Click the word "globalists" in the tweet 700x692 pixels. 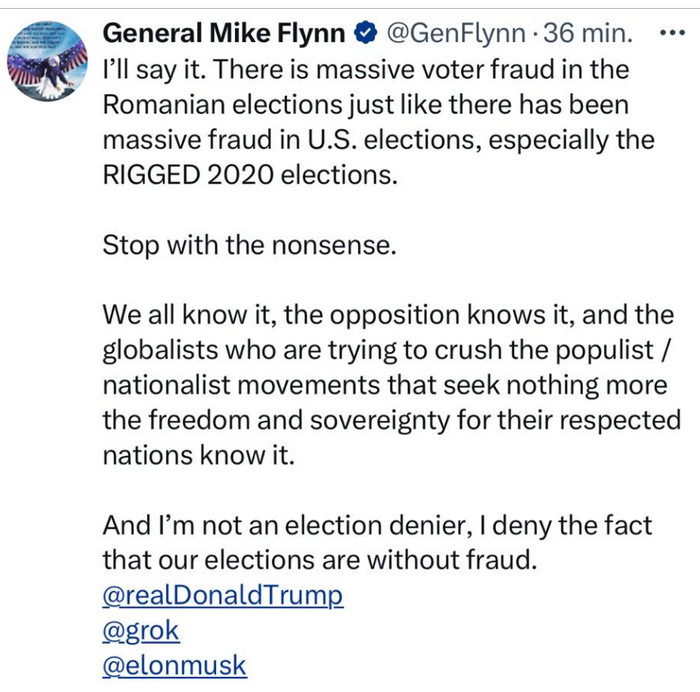(x=160, y=350)
